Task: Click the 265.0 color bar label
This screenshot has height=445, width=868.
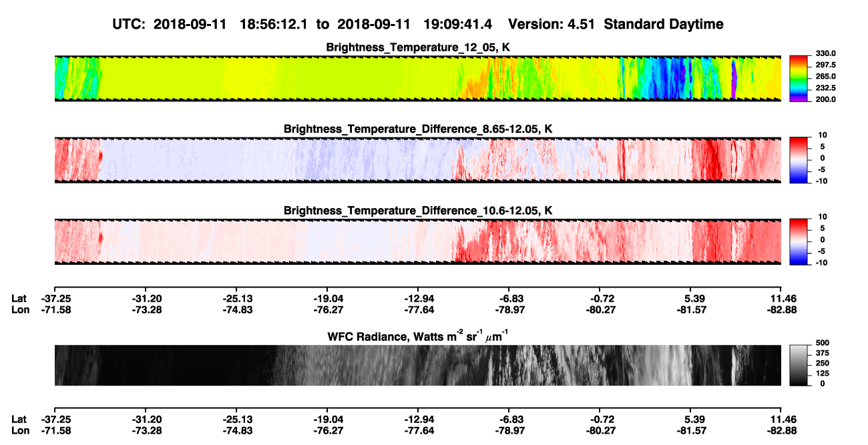Action: [825, 76]
